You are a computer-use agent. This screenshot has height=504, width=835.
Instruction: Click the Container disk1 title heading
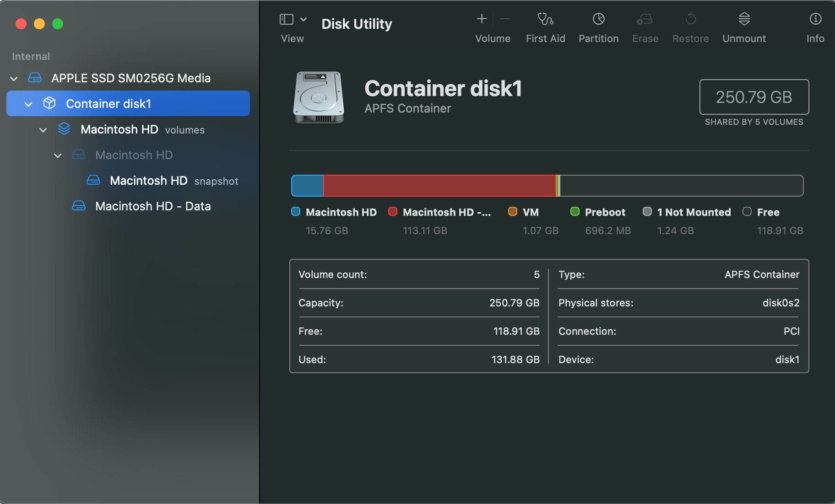click(x=443, y=88)
